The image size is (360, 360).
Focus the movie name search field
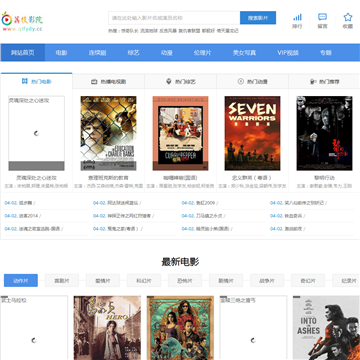(x=174, y=18)
